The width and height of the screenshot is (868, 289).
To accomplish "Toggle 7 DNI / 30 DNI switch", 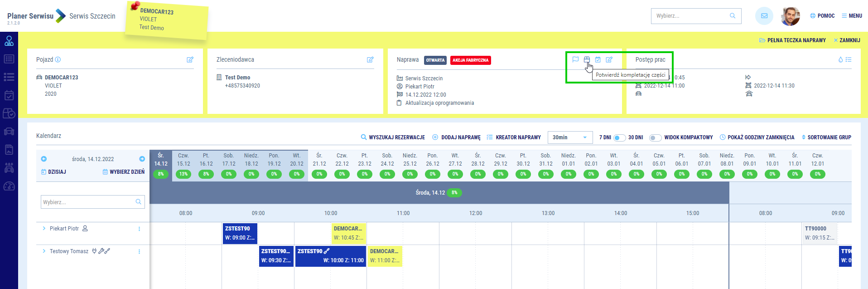I will point(619,137).
